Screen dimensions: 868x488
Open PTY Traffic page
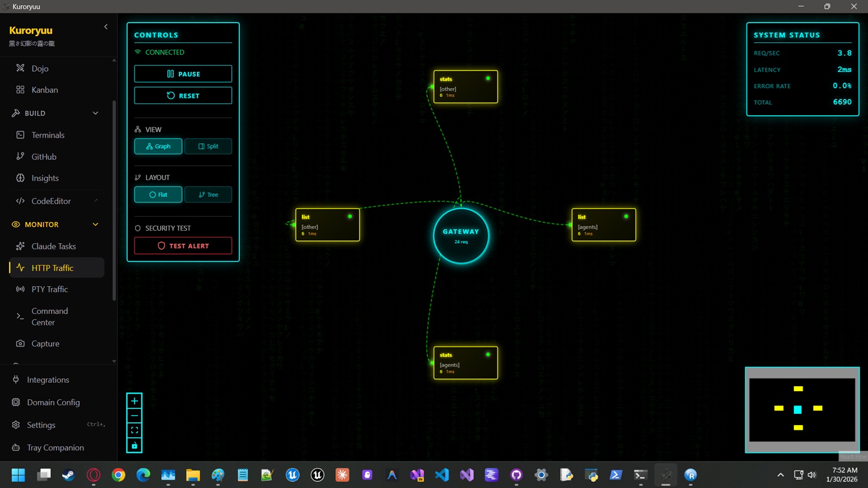point(49,290)
